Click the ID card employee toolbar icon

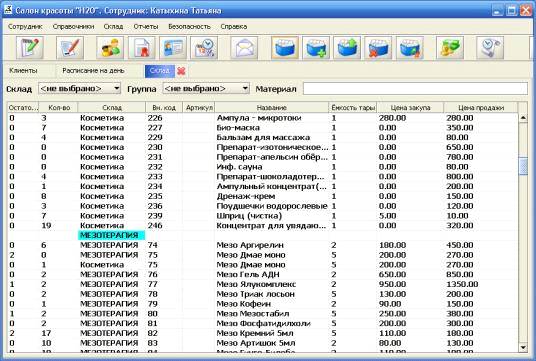173,48
